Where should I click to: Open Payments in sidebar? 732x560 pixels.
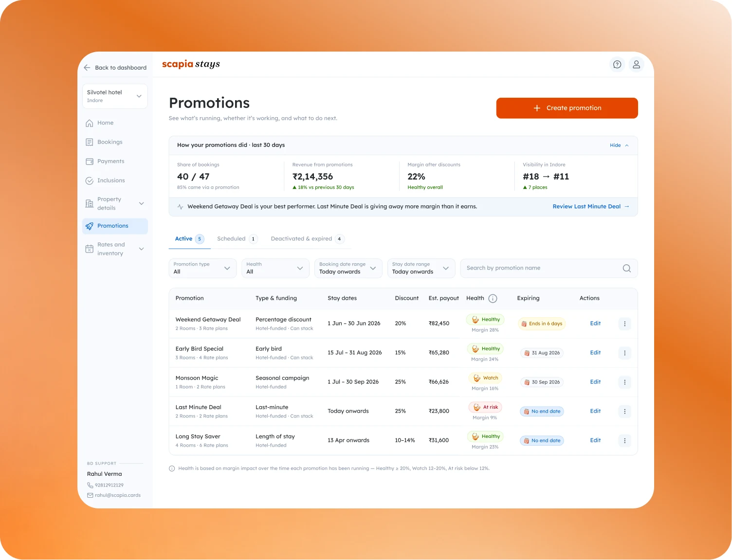tap(115, 162)
